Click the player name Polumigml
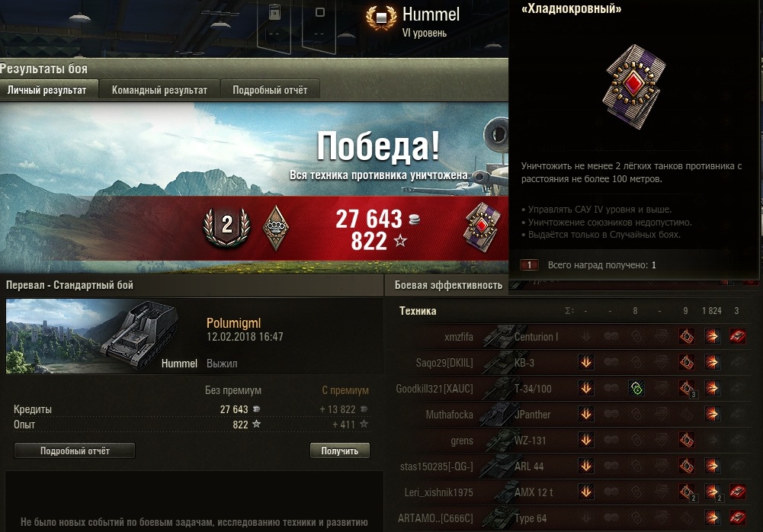This screenshot has width=763, height=532. pos(233,322)
